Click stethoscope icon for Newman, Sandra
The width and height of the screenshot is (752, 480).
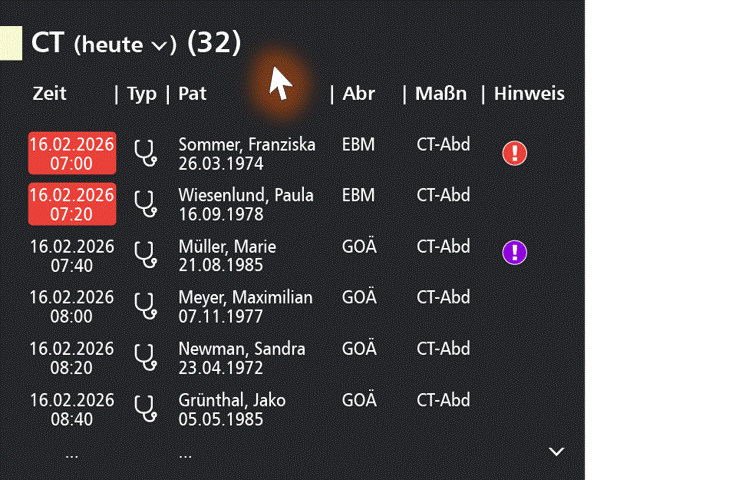(x=146, y=357)
